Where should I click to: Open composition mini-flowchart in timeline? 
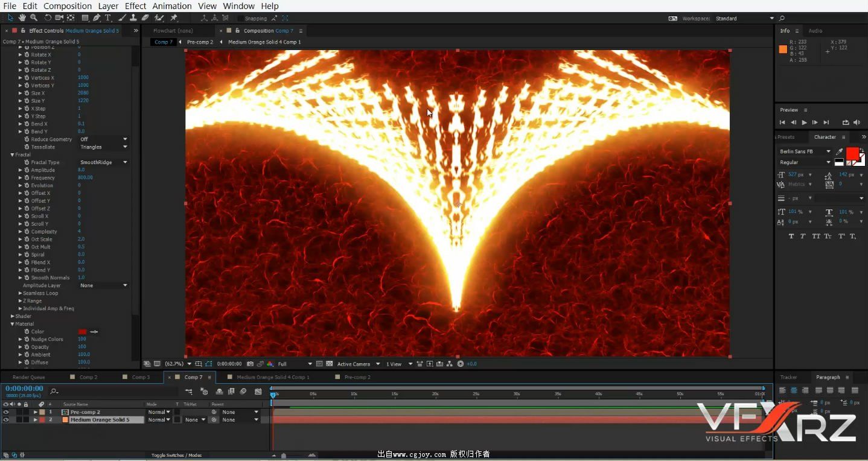[189, 392]
